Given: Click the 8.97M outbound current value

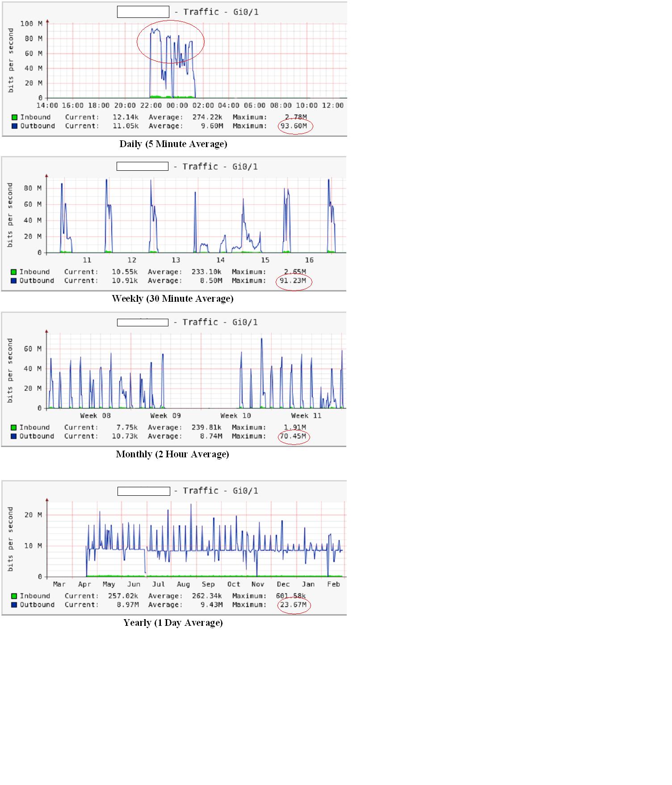Looking at the screenshot, I should [x=127, y=605].
